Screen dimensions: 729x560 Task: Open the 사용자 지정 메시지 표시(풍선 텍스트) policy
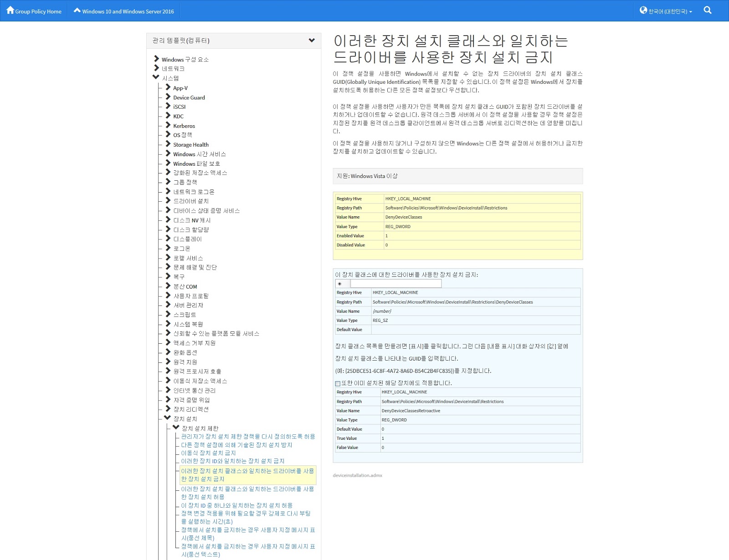(248, 550)
